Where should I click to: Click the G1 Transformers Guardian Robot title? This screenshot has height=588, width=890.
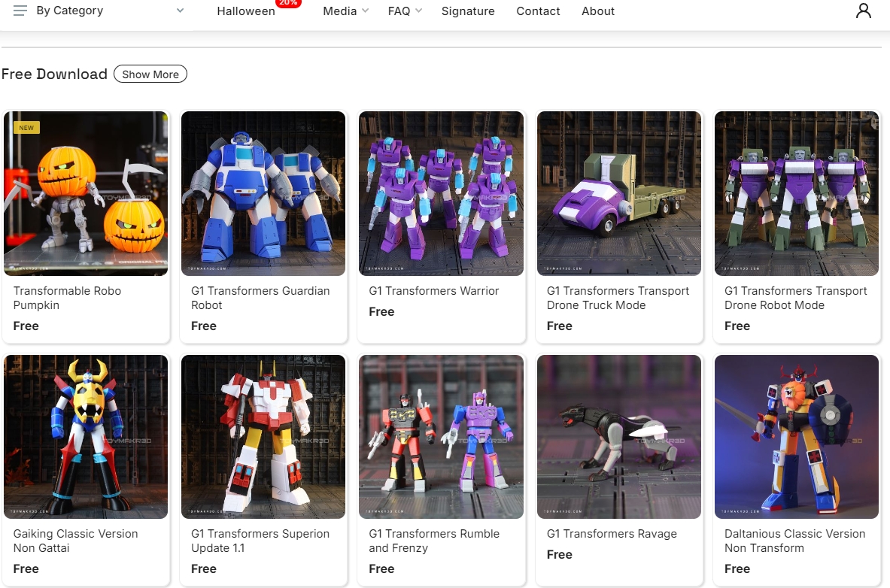(260, 298)
